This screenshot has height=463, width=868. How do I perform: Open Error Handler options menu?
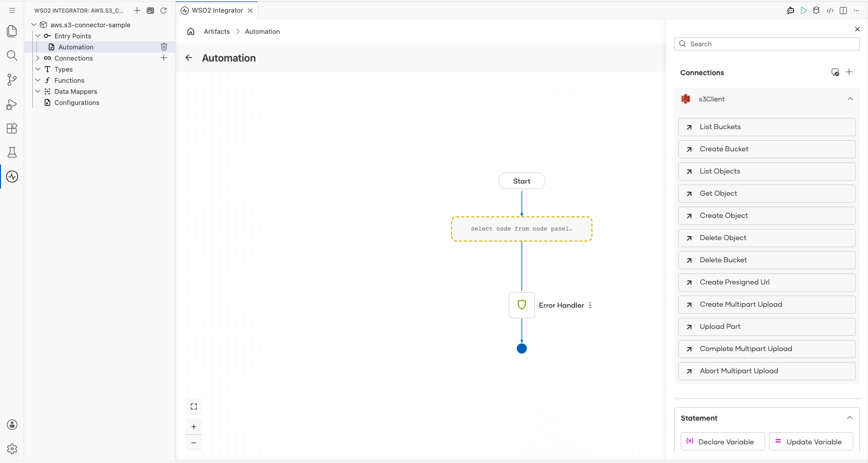[590, 305]
